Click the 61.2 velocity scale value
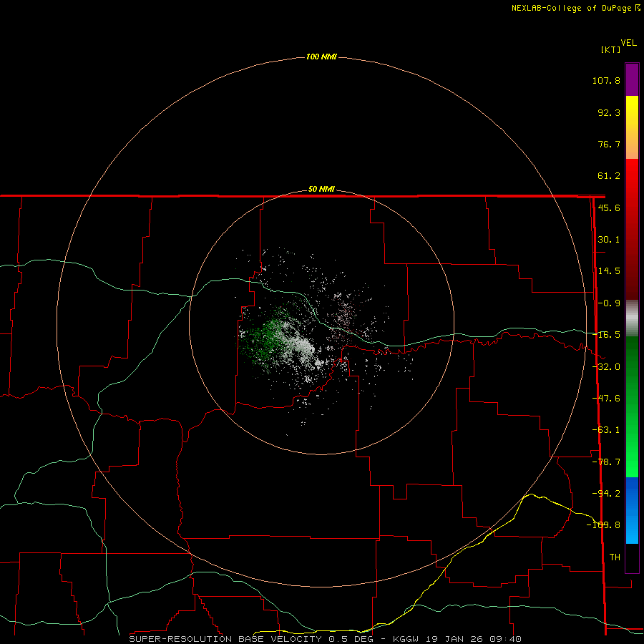 (x=609, y=176)
